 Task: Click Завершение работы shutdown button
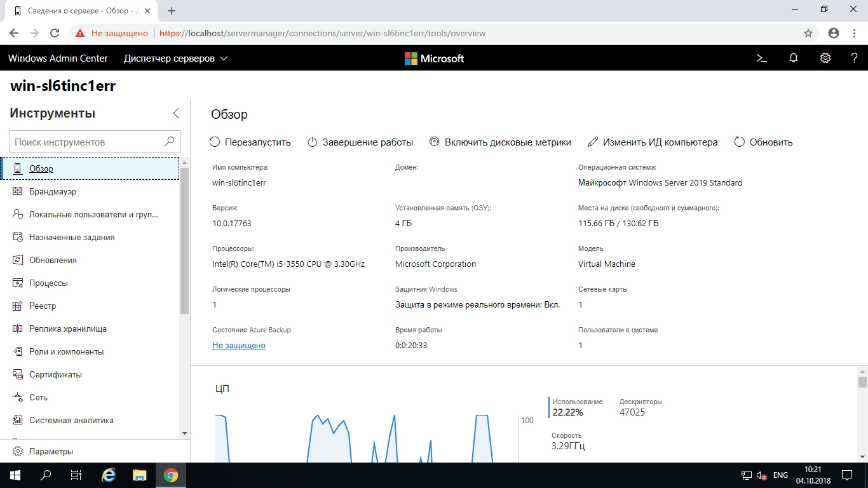point(360,142)
